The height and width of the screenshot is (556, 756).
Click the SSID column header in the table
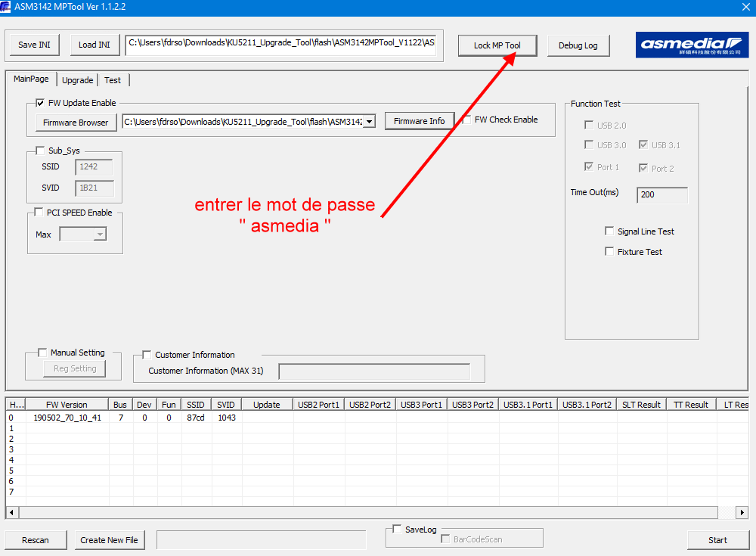click(x=196, y=405)
